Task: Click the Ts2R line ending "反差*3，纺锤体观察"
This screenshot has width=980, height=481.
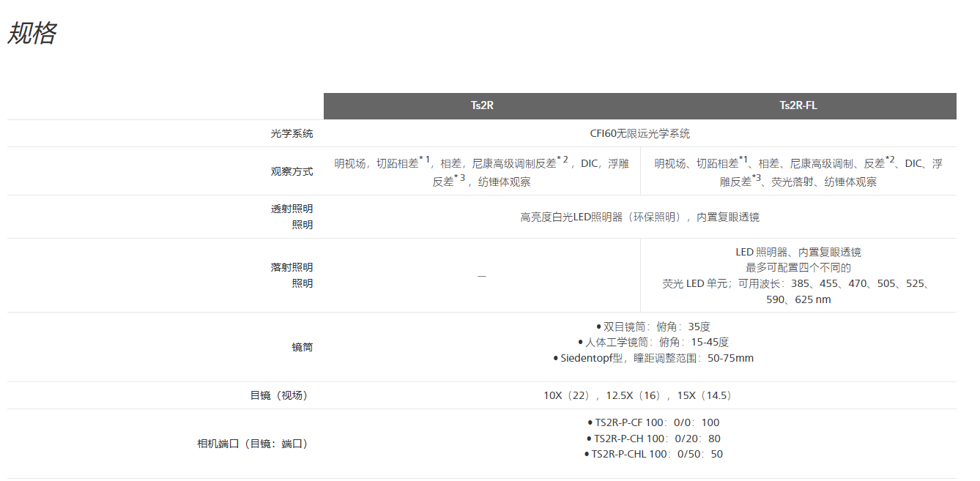Action: pos(482,180)
